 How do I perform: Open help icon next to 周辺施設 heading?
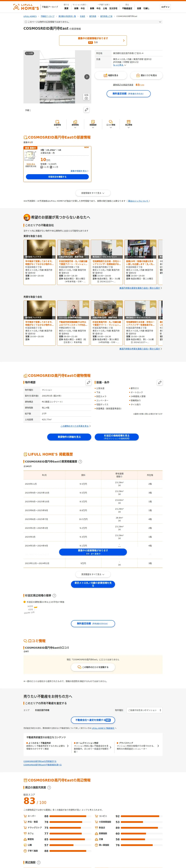click(39, 862)
